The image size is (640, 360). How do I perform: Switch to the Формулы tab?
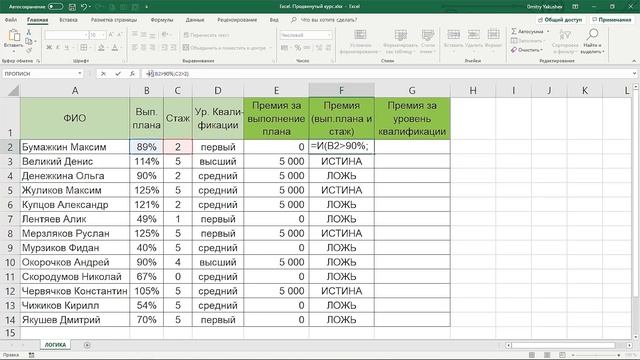162,20
